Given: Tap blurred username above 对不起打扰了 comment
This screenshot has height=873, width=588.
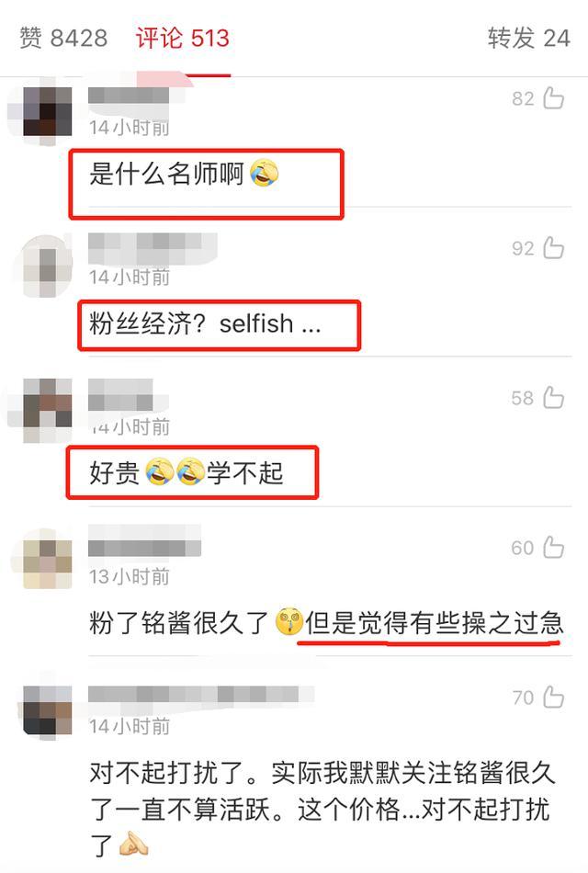Looking at the screenshot, I should click(x=200, y=695).
